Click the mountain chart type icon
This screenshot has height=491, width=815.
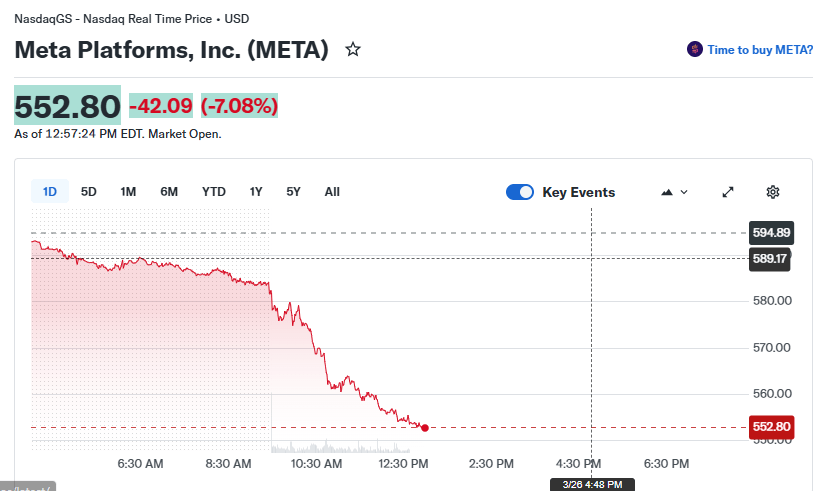(x=667, y=192)
